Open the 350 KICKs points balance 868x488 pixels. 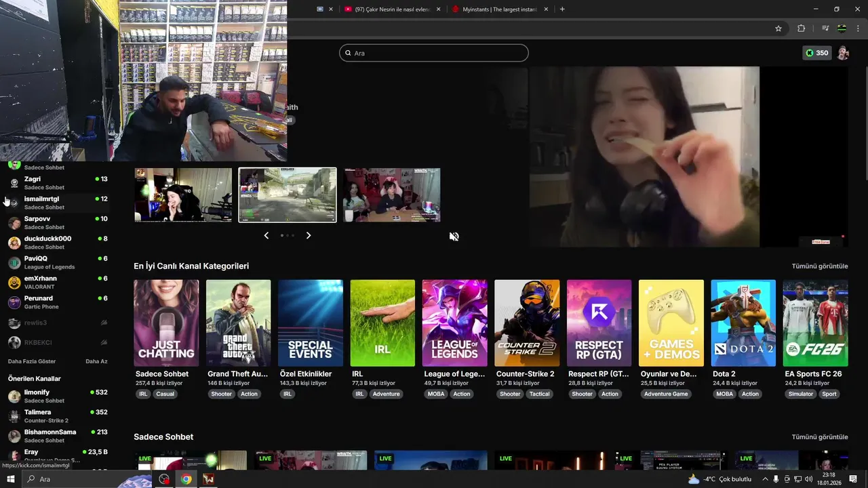[816, 53]
